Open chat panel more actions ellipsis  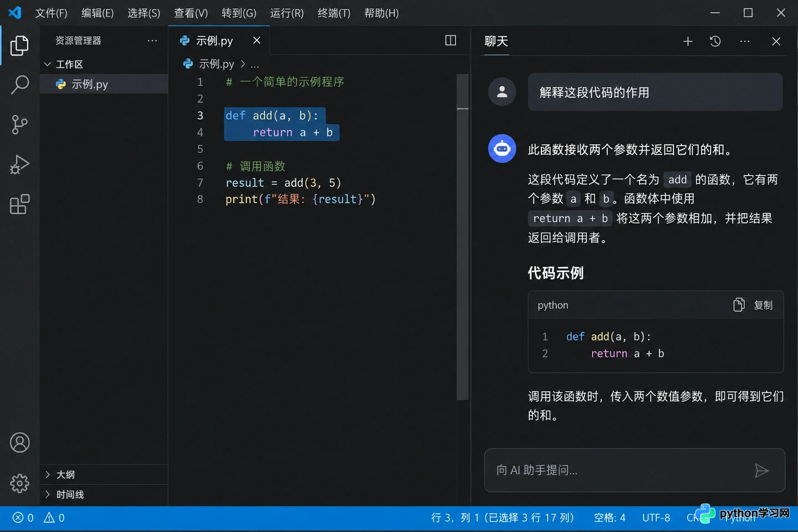[745, 41]
